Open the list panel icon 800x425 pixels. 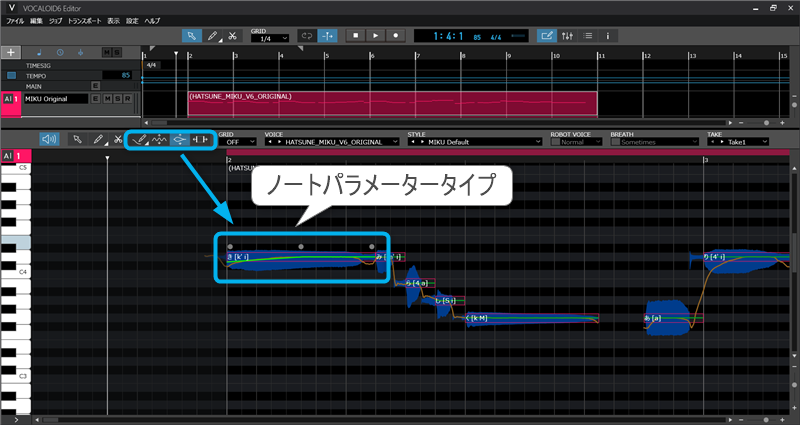[x=588, y=36]
